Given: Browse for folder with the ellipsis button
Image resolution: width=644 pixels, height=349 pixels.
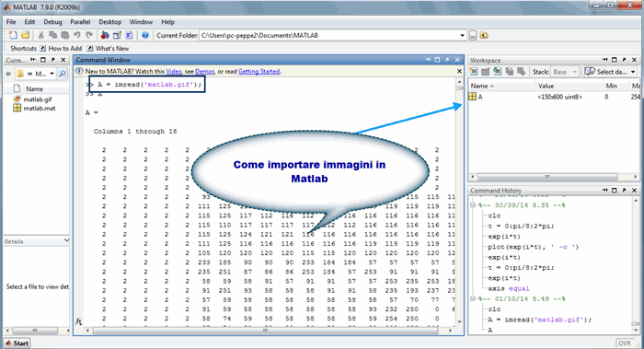Looking at the screenshot, I should coord(473,35).
